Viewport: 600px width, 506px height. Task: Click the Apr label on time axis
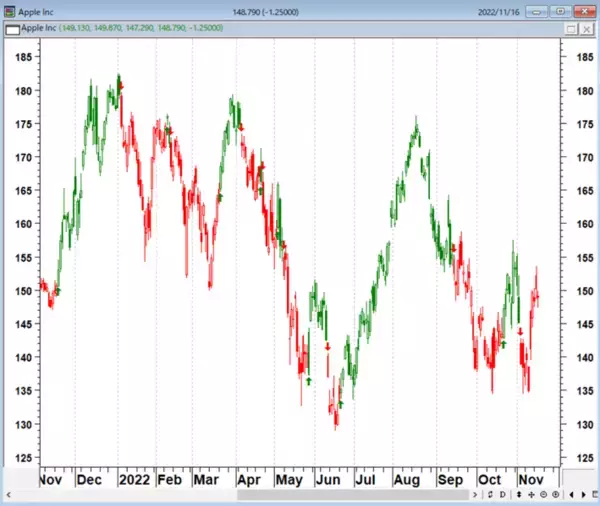tap(249, 480)
